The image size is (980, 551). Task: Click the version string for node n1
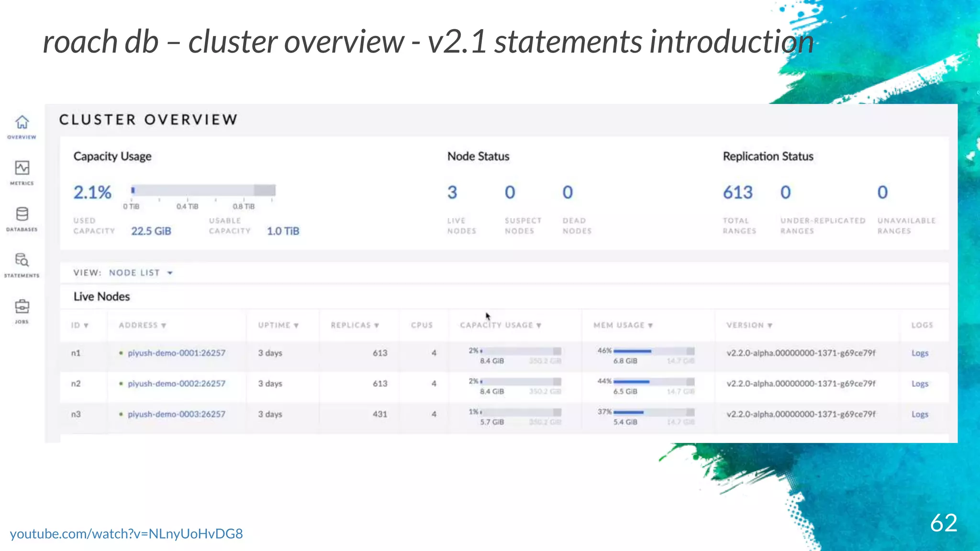pos(801,353)
